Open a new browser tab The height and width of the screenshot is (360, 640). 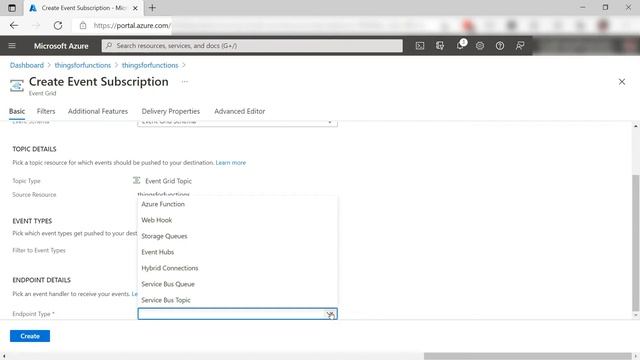[152, 8]
